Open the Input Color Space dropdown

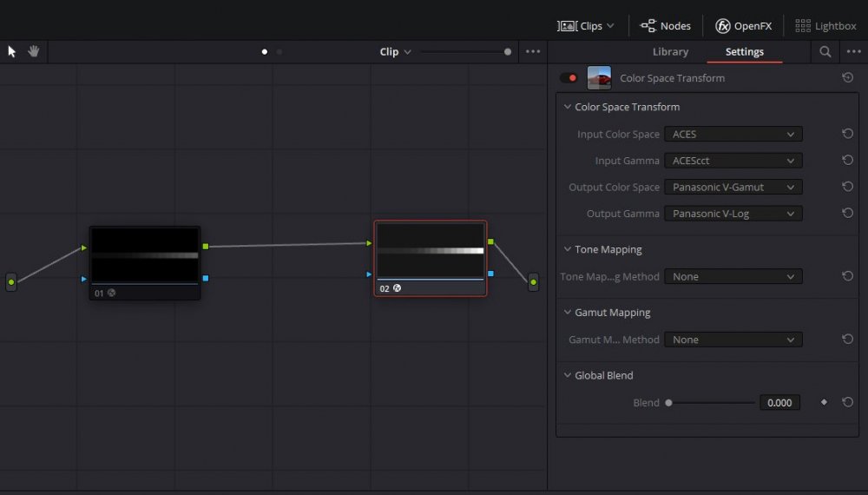pos(733,135)
